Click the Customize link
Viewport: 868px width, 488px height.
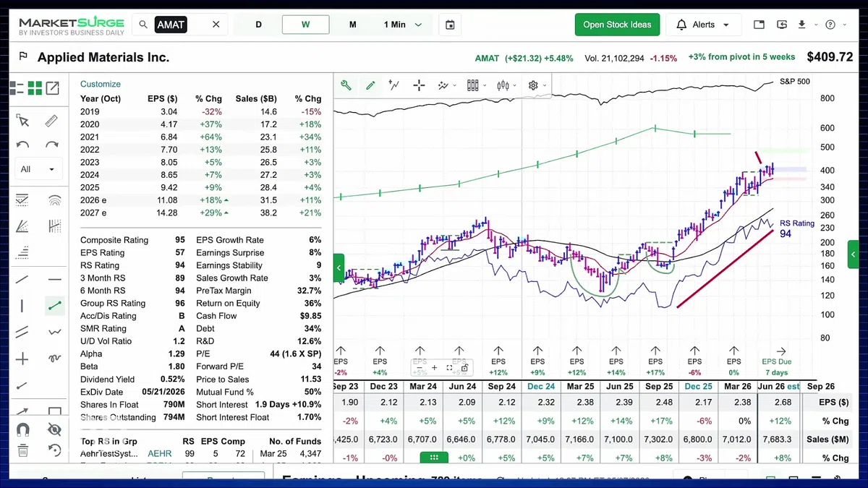pos(101,84)
